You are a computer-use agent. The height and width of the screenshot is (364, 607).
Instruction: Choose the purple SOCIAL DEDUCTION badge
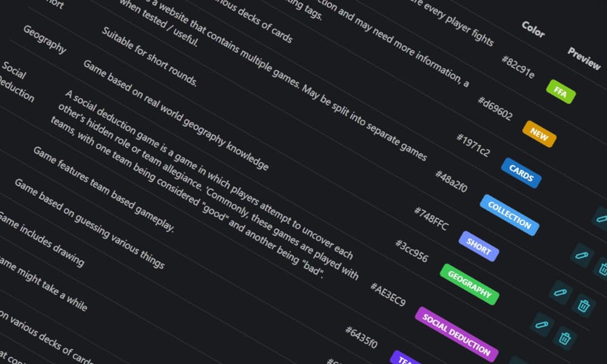456,335
